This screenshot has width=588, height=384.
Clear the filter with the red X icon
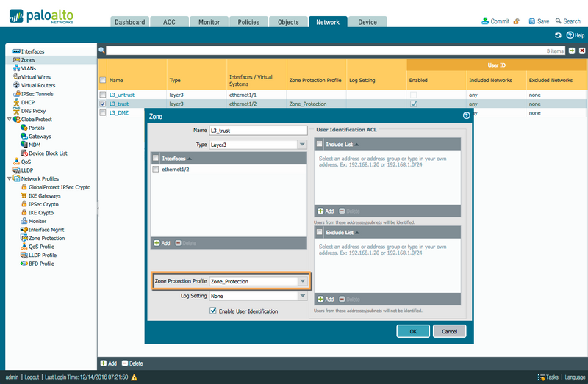(582, 51)
